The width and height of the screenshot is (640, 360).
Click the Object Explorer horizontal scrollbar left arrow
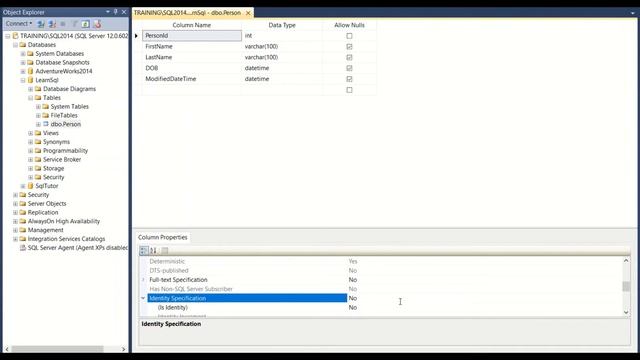7,349
